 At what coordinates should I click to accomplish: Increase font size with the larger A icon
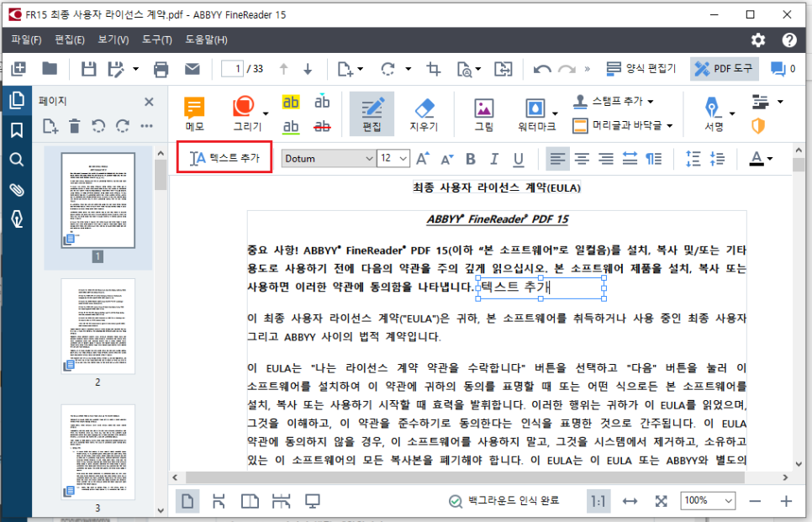click(423, 159)
